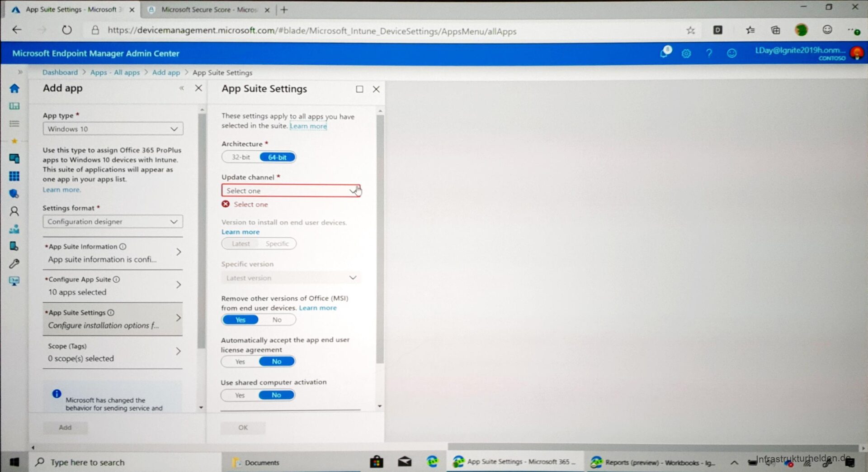Screen dimensions: 868x472
Task: Open the Update channel dropdown
Action: pos(291,191)
